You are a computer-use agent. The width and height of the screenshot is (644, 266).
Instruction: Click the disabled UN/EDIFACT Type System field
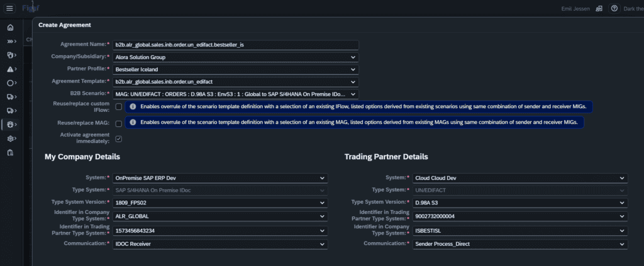520,191
